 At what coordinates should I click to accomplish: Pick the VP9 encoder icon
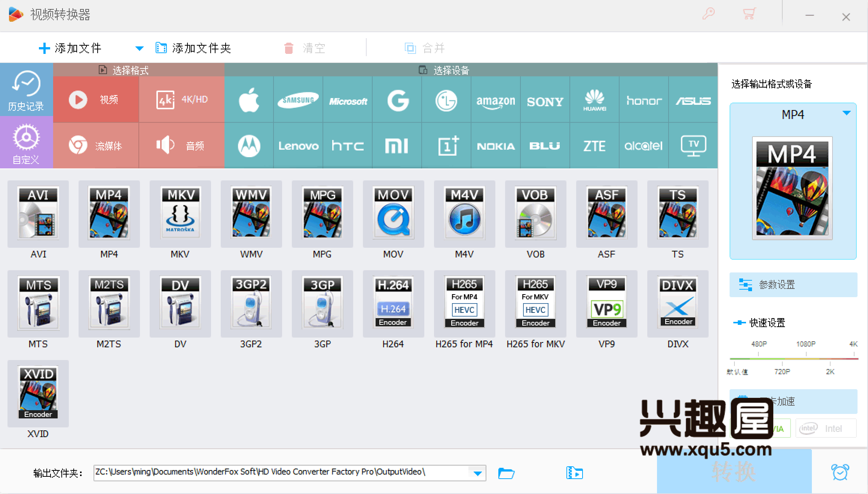(x=607, y=304)
